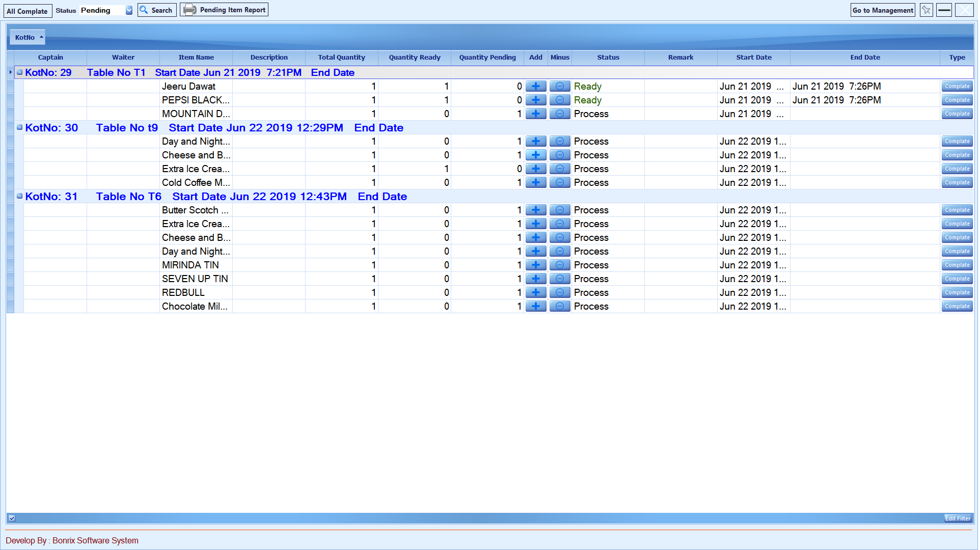Collapse the KotNo: 30 group
980x550 pixels.
pyautogui.click(x=20, y=127)
